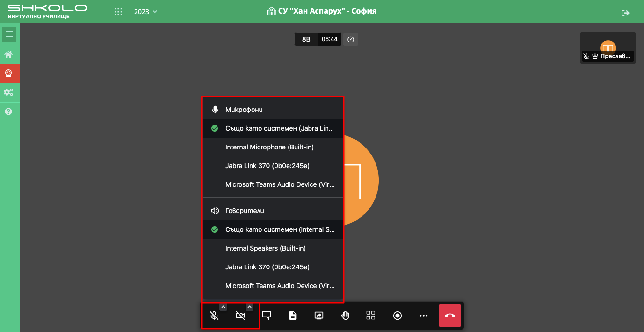The image size is (644, 332).
Task: Open the settings gears sidebar icon
Action: (8, 92)
